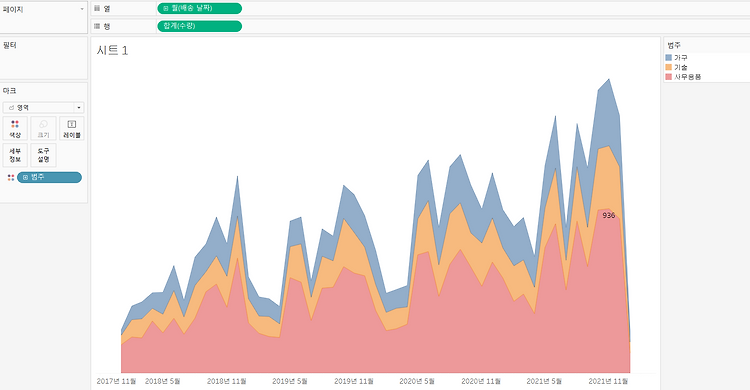Viewport: 750px width, 390px height.
Task: Open the 세부 정보 (Detail) mark card
Action: pos(15,155)
